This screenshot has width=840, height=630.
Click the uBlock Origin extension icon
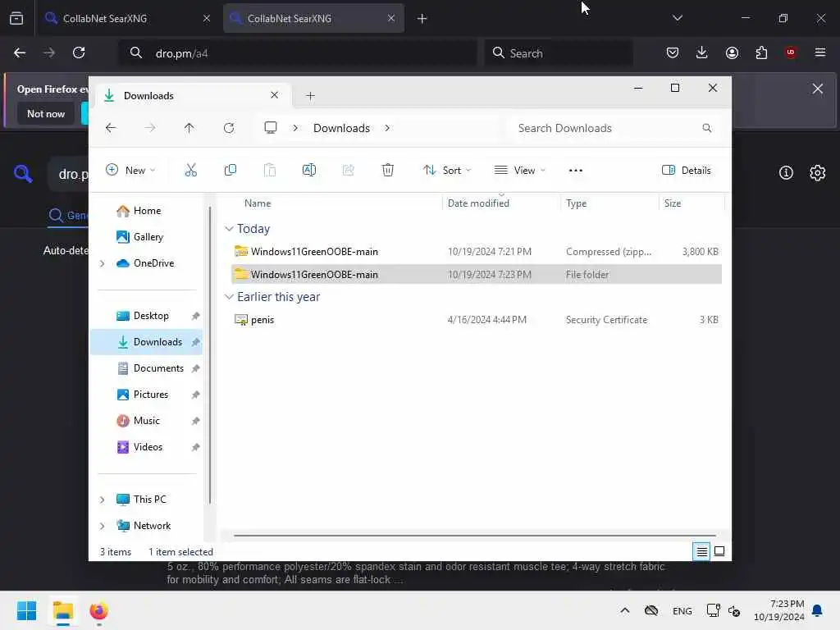click(791, 52)
